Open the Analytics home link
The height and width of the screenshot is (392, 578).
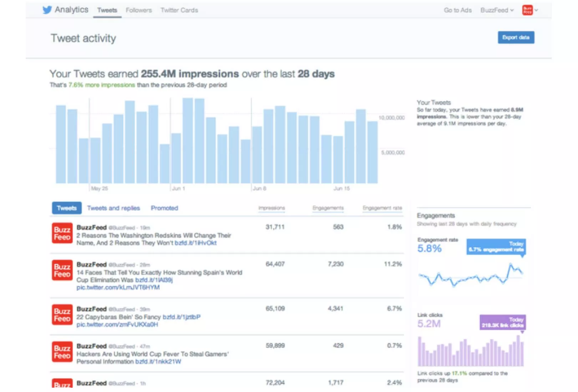click(71, 10)
